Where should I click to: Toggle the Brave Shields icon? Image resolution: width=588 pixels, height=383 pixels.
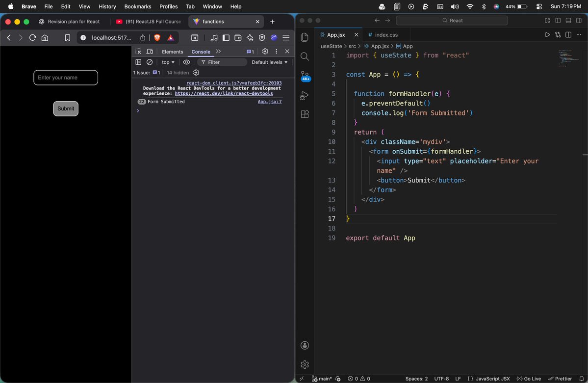157,37
